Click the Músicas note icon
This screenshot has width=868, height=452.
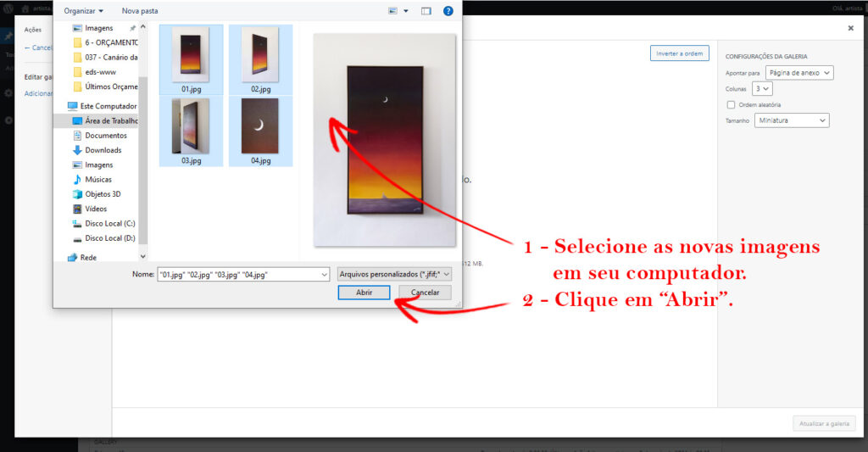pyautogui.click(x=77, y=180)
